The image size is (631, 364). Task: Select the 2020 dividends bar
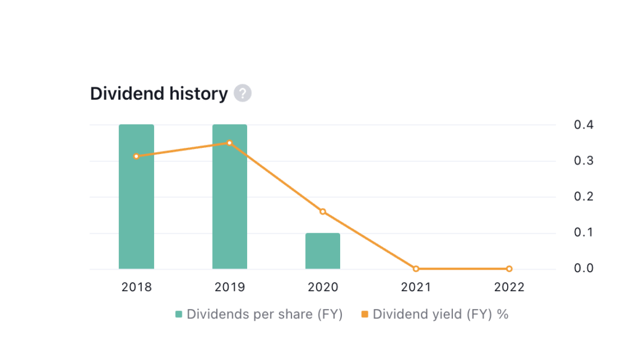323,251
